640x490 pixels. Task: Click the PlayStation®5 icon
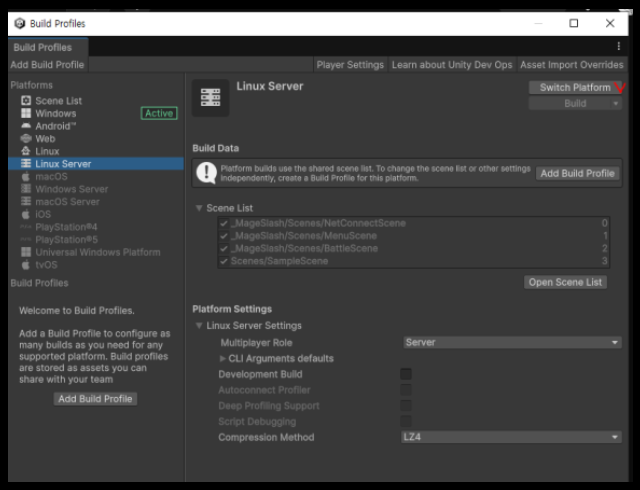click(x=26, y=239)
